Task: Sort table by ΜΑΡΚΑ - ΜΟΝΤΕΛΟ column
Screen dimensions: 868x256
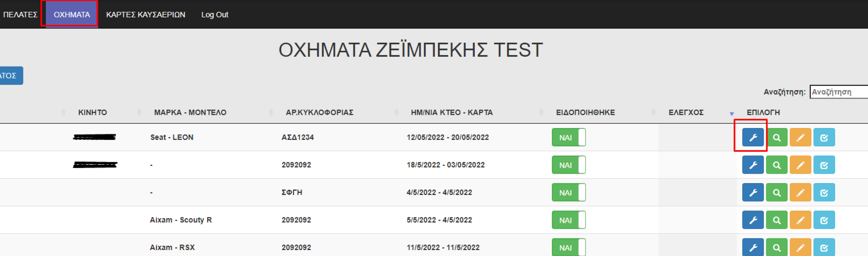Action: (x=190, y=112)
